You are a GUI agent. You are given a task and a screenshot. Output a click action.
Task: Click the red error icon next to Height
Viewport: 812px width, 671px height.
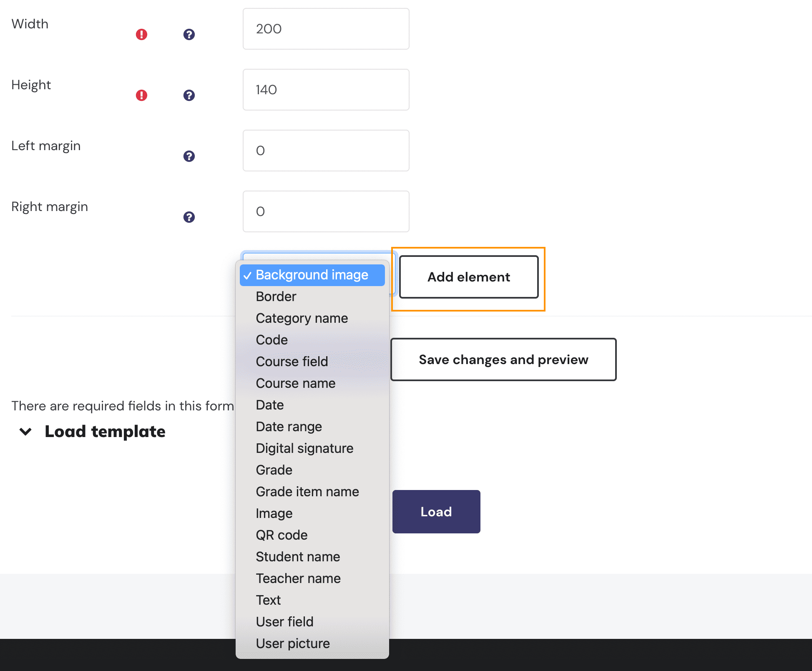[x=141, y=95]
